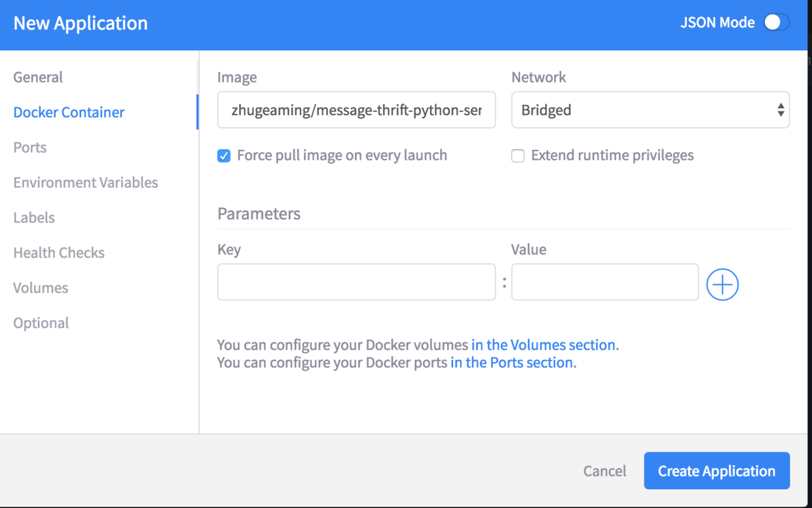Open Environment Variables section
Screen dimensions: 812x508
pos(86,183)
